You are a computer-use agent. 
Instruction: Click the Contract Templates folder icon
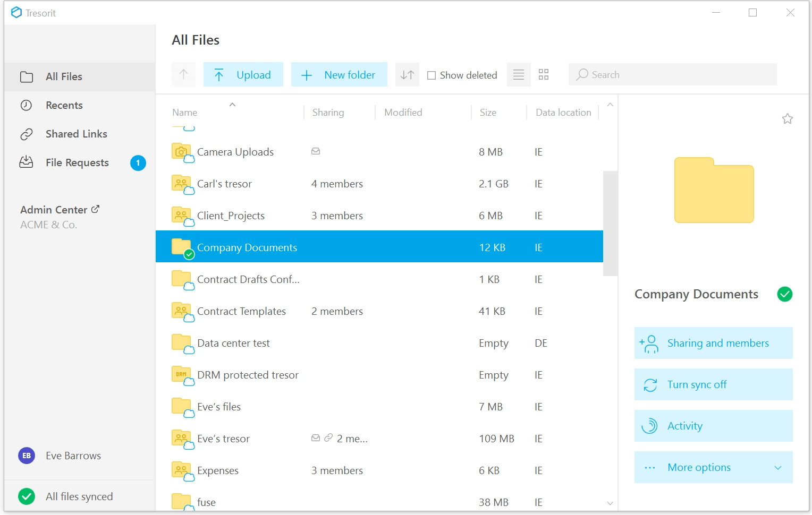182,311
